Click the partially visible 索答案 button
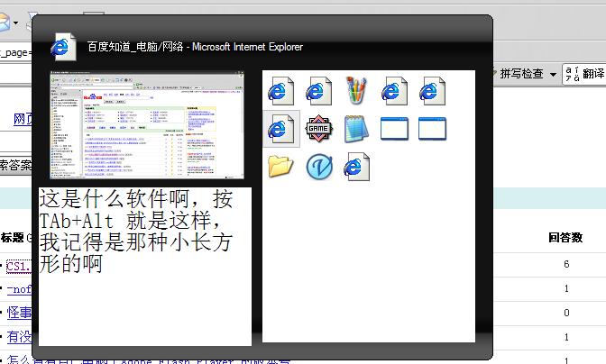The height and width of the screenshot is (364, 606). (x=16, y=165)
